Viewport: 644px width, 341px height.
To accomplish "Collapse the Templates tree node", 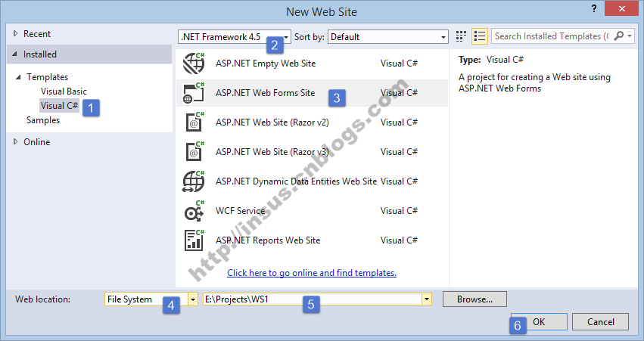I will pyautogui.click(x=18, y=76).
